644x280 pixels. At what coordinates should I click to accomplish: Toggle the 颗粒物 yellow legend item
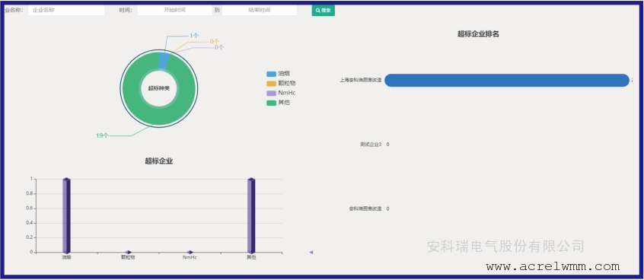[x=281, y=84]
